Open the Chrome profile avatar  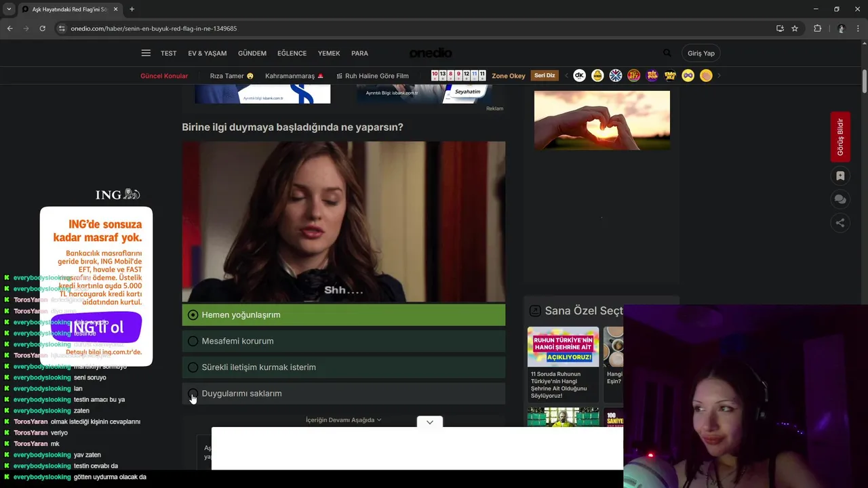click(841, 28)
